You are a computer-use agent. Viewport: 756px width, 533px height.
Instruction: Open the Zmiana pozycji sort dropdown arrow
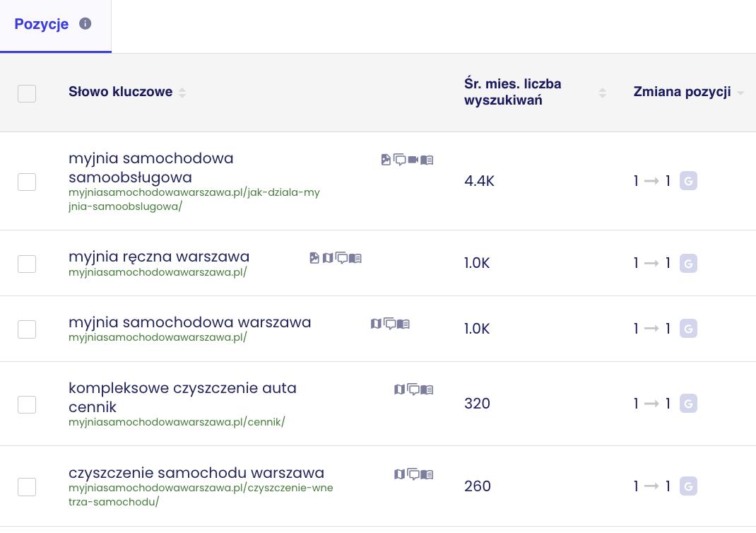pyautogui.click(x=740, y=93)
